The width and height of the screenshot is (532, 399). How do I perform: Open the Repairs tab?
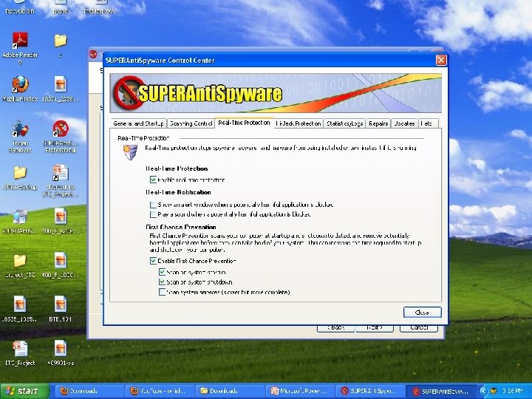click(x=378, y=123)
